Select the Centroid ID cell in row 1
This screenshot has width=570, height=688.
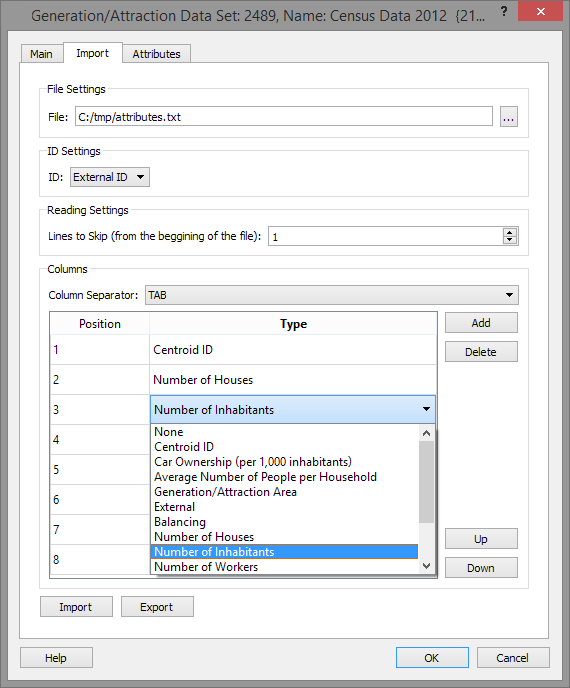(293, 350)
